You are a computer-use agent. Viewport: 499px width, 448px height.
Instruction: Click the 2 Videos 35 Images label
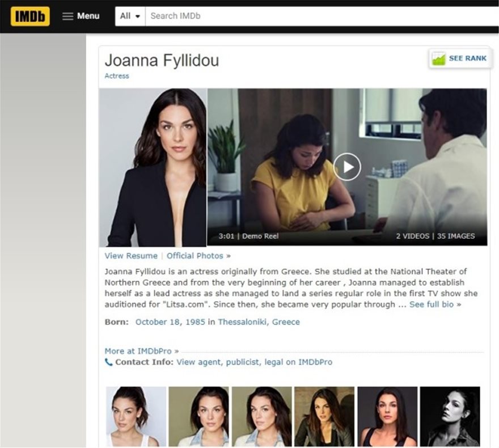point(435,236)
